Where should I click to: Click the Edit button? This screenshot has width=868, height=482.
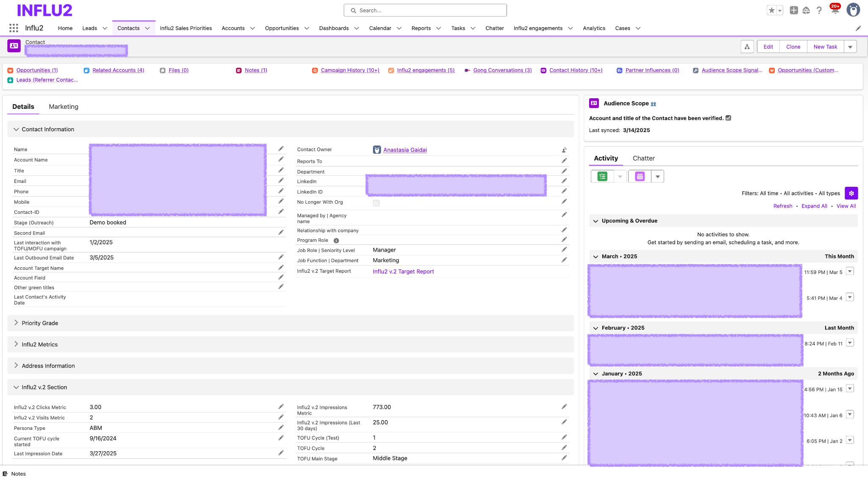(768, 47)
